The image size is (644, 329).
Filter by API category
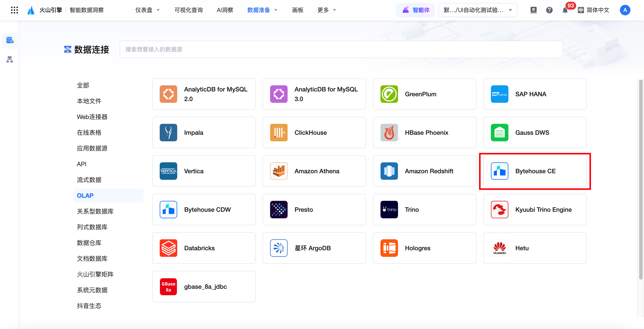pyautogui.click(x=81, y=164)
